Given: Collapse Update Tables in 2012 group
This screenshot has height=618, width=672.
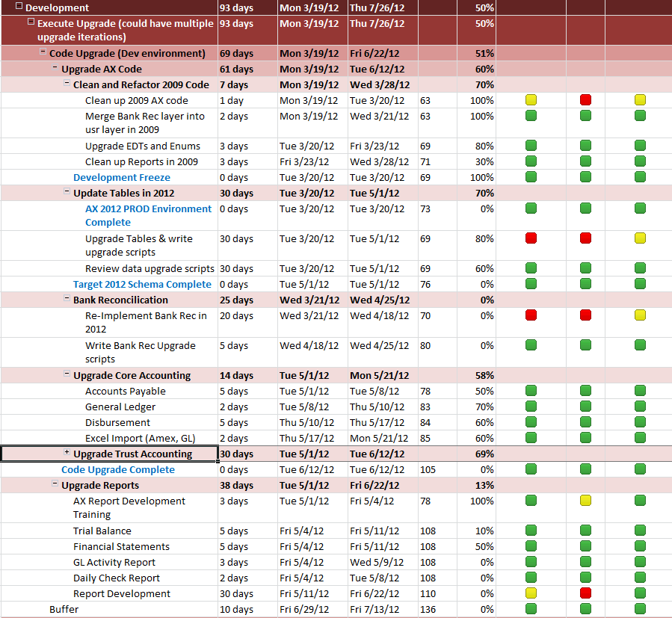Looking at the screenshot, I should pos(67,191).
